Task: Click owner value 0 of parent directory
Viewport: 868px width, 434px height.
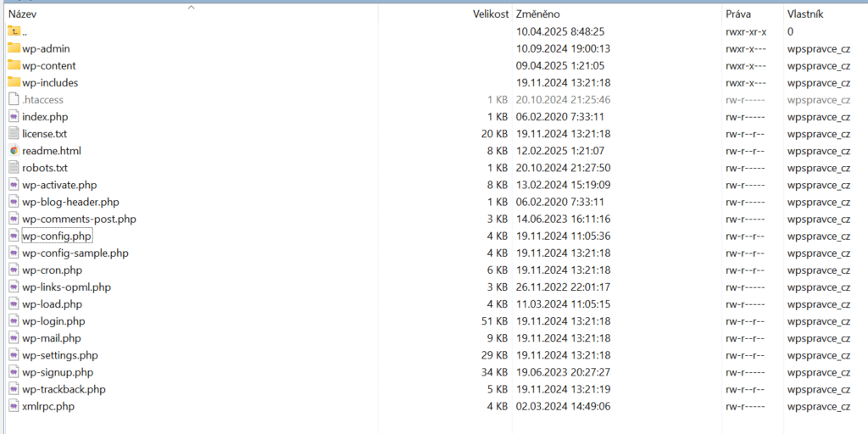Action: pos(790,32)
